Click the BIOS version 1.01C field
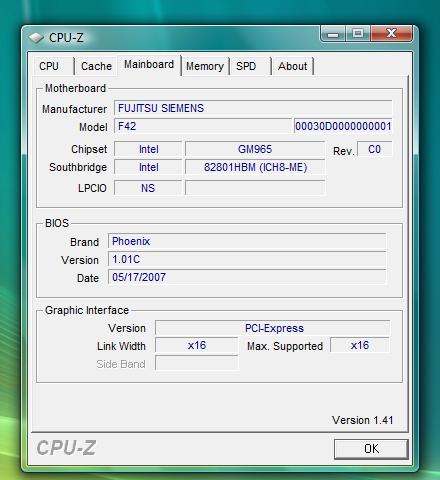Image resolution: width=440 pixels, height=480 pixels. click(247, 259)
